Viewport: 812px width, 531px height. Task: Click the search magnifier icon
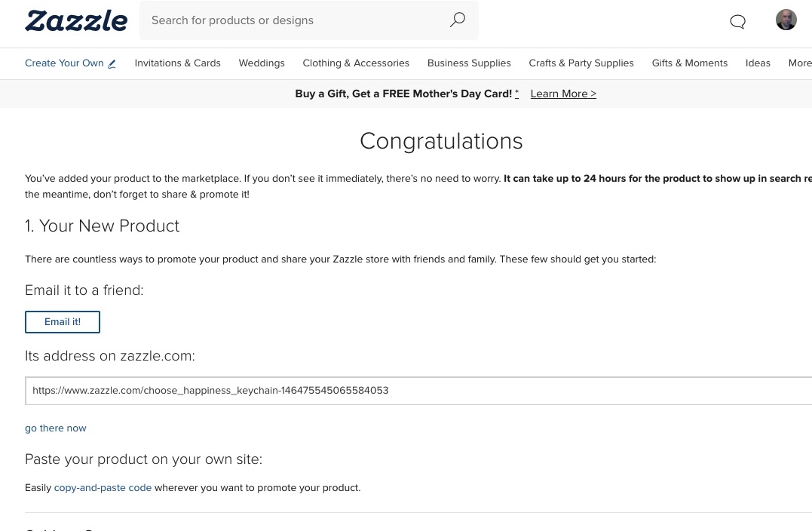pyautogui.click(x=457, y=20)
